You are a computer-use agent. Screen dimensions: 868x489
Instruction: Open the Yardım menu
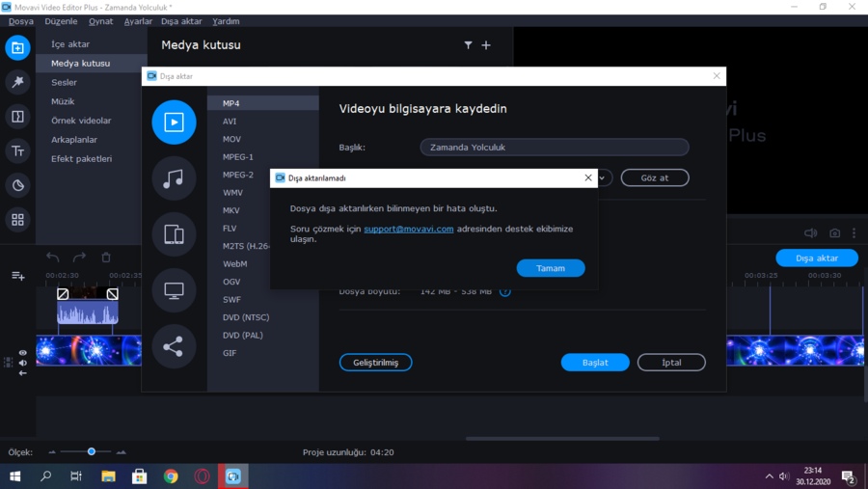pyautogui.click(x=226, y=21)
